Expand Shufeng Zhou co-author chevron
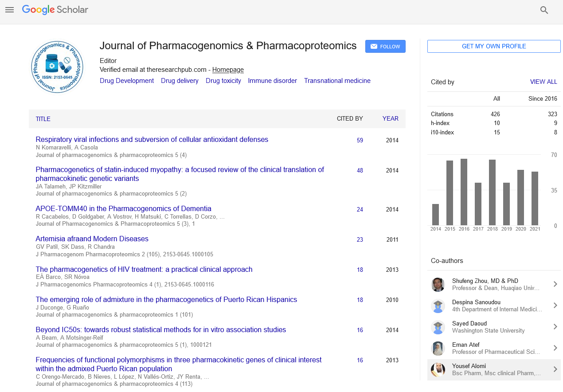563x392 pixels. coord(555,284)
